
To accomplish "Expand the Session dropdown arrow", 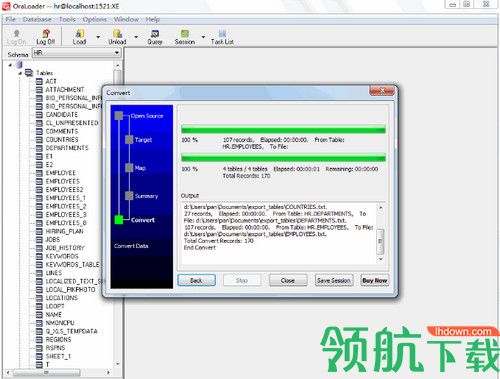I will [x=203, y=37].
